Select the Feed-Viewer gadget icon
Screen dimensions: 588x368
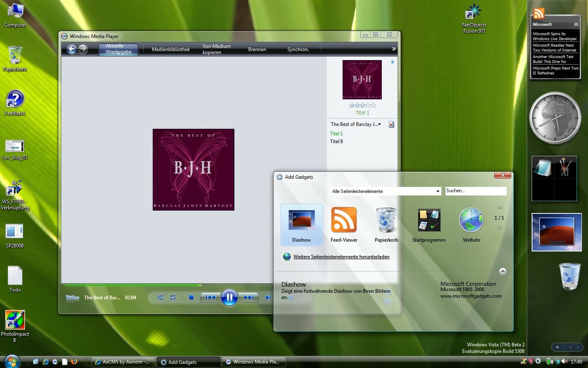click(x=343, y=220)
